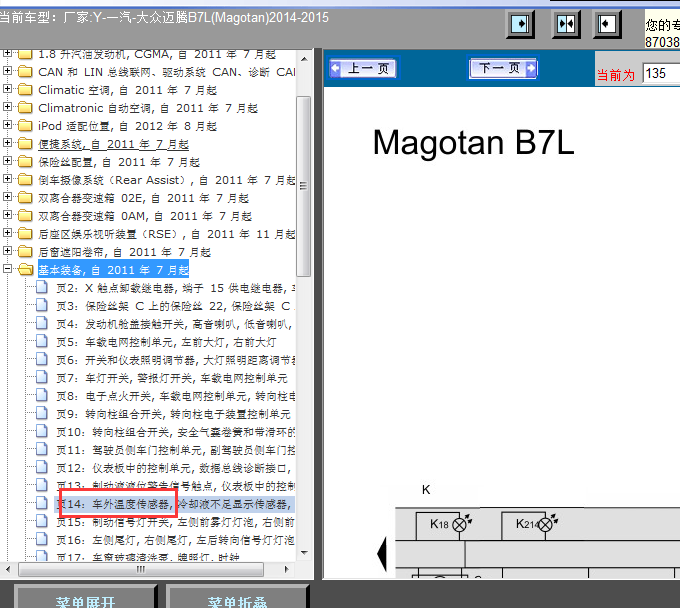This screenshot has width=680, height=608.
Task: Expand the Climatronic 自动空调 folder node
Action: click(7, 107)
